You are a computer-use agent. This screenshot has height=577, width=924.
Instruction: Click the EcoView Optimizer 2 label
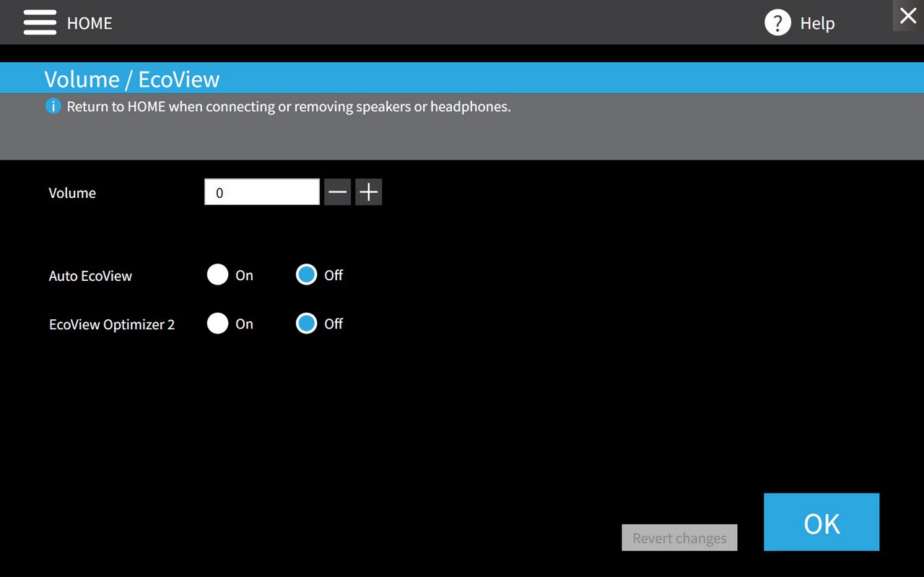[x=112, y=324]
